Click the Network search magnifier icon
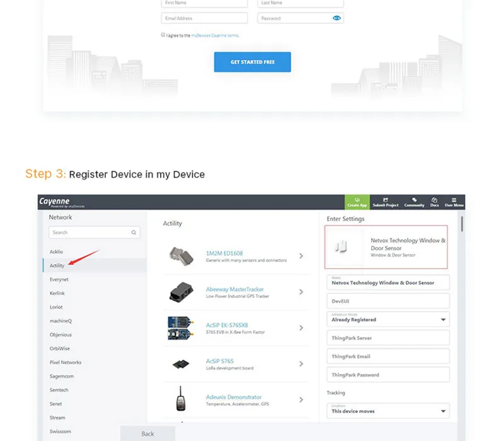The height and width of the screenshot is (441, 504). [x=134, y=232]
